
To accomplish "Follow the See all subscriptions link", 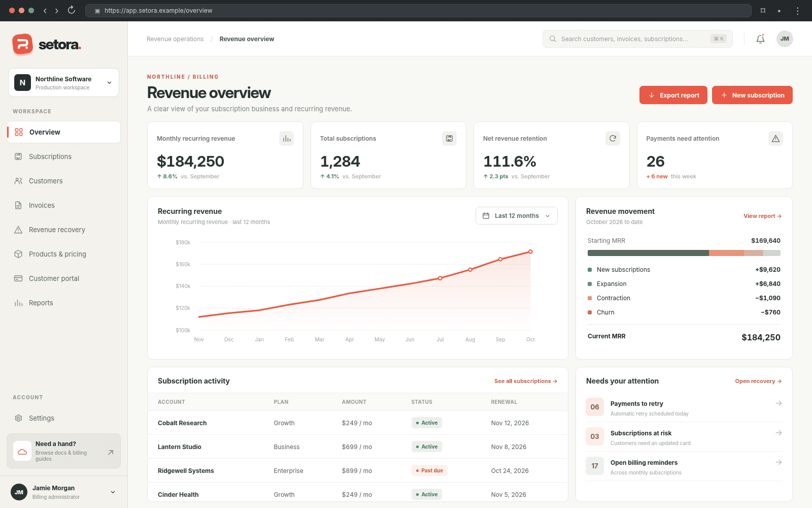I will tap(526, 381).
